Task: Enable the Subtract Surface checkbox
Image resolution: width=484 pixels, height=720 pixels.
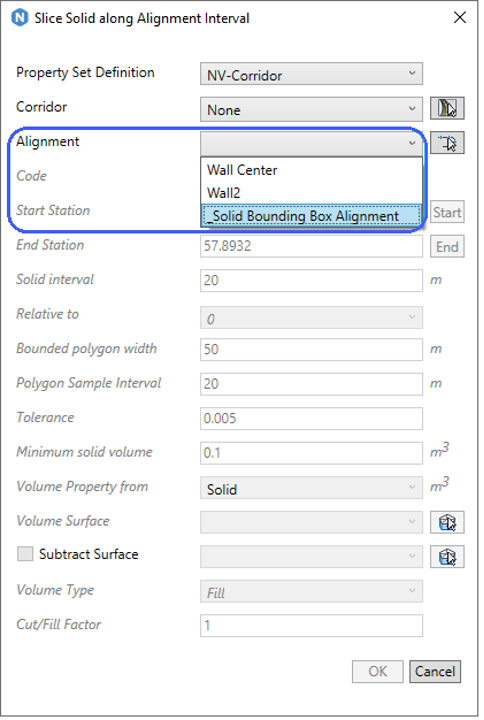Action: click(x=25, y=554)
